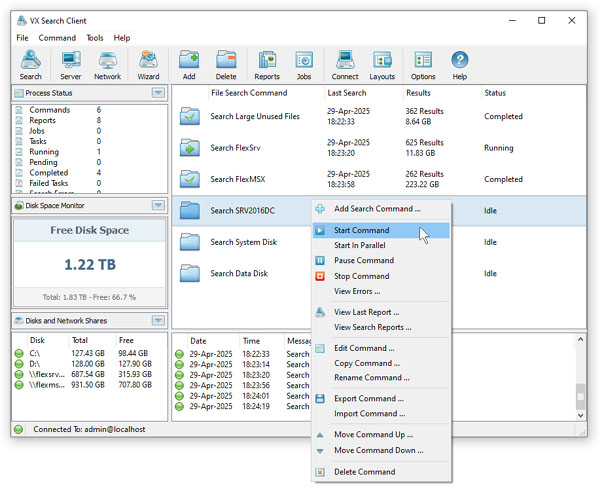600x487 pixels.
Task: Choose View Last Report menu entry
Action: click(381, 312)
